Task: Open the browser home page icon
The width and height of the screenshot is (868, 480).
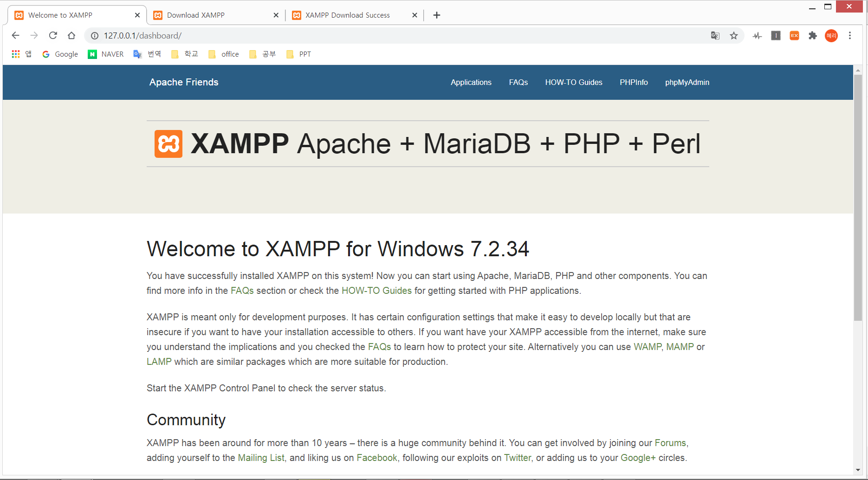Action: click(71, 36)
